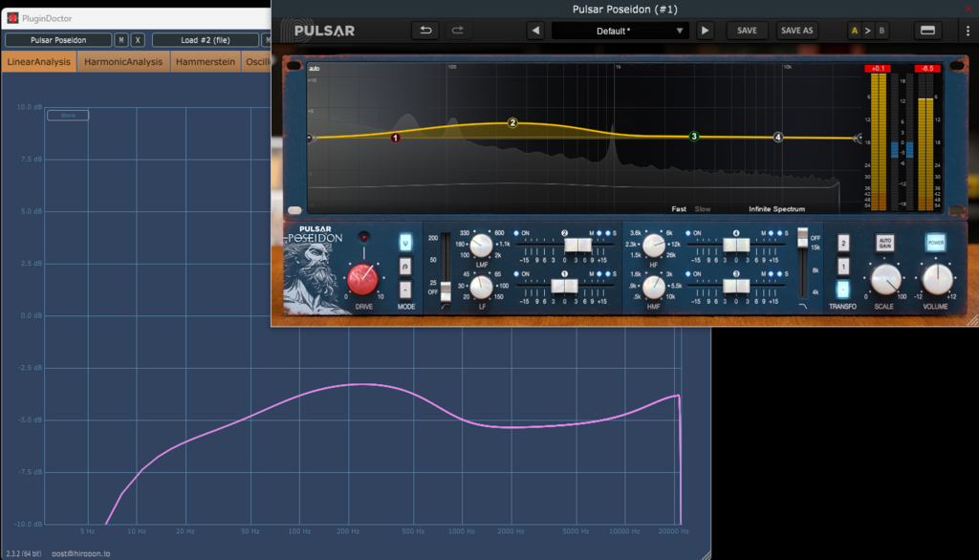Select the A comparison state
Image resolution: width=979 pixels, height=560 pixels.
coord(854,31)
